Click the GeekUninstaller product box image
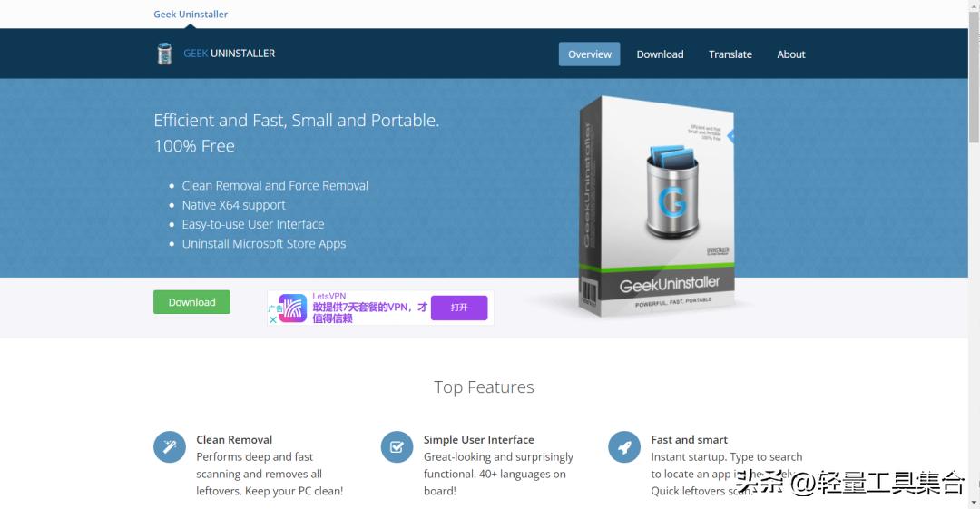The image size is (980, 509). [658, 206]
